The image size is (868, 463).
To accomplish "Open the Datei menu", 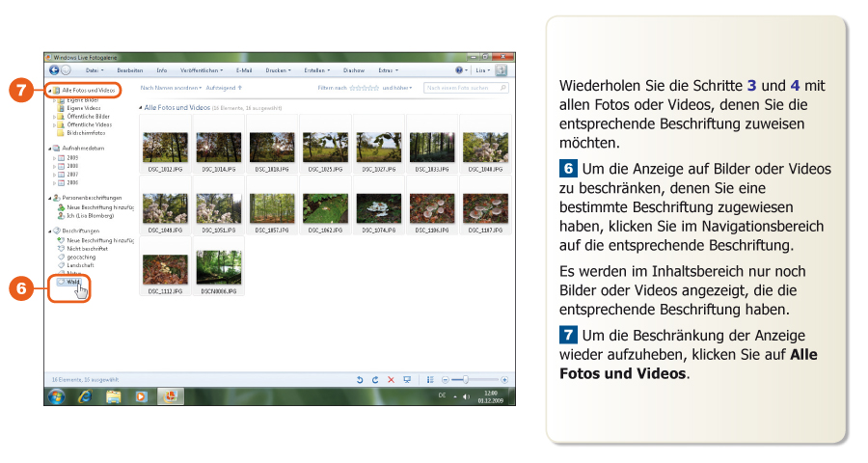I will point(95,70).
